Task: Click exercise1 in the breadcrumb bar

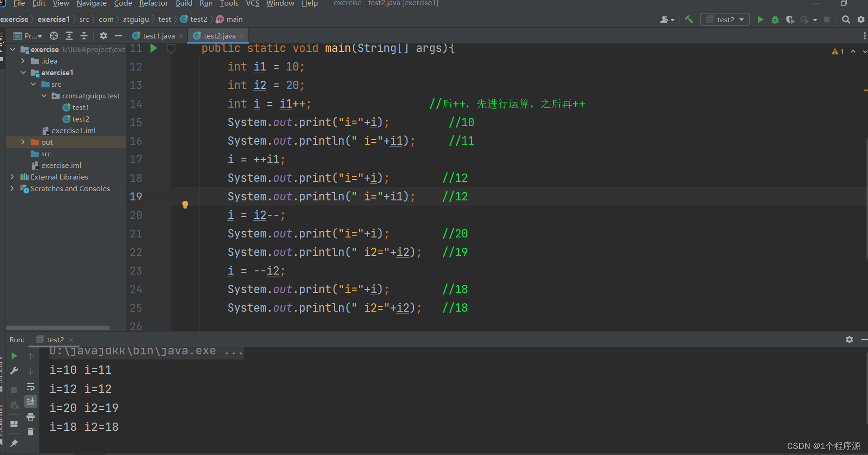Action: (53, 19)
